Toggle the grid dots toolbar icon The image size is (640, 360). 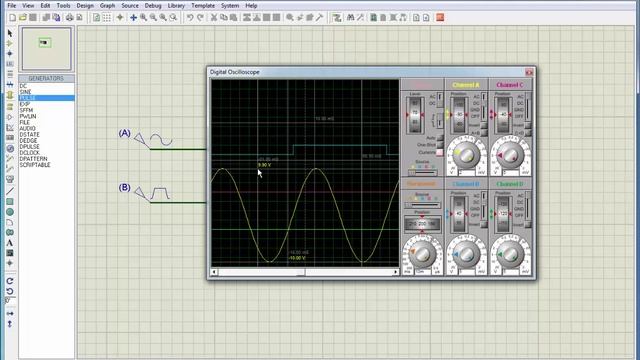[x=107, y=18]
